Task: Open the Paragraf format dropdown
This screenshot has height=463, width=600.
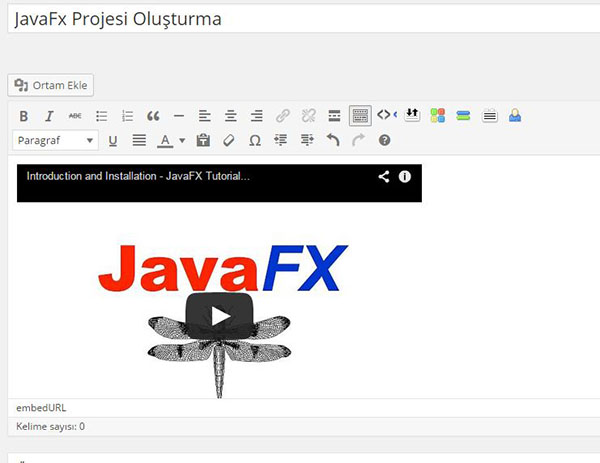Action: 56,141
